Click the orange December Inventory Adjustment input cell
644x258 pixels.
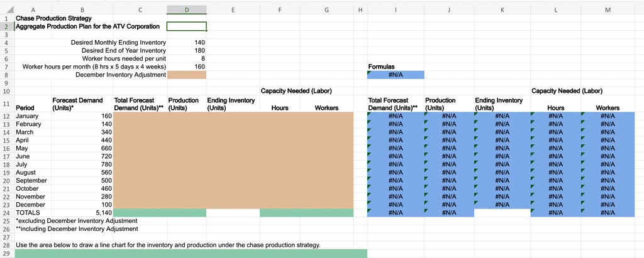(186, 75)
